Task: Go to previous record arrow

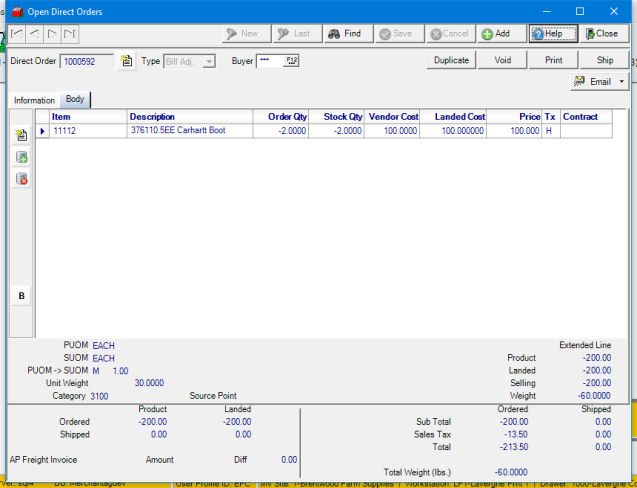Action: point(34,34)
